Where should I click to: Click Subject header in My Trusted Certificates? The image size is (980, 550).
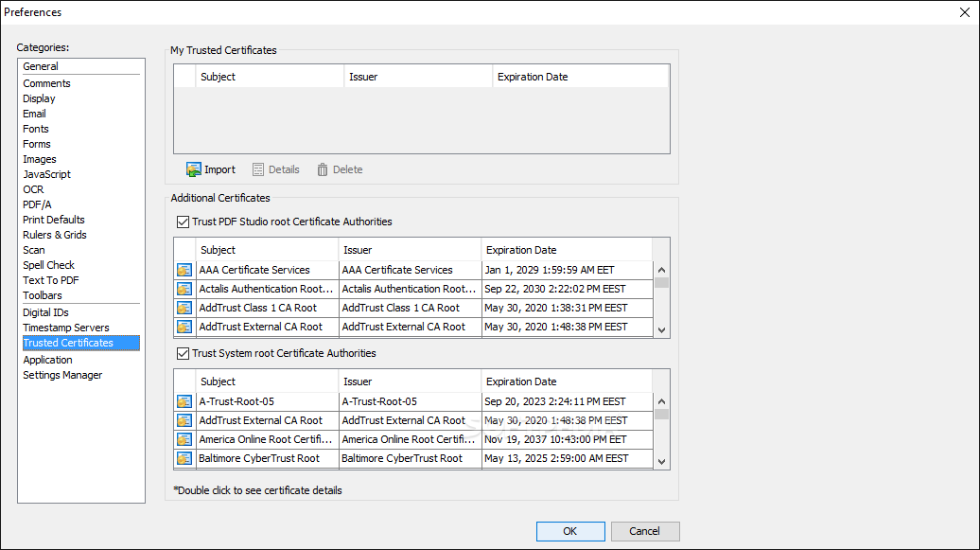(x=270, y=77)
